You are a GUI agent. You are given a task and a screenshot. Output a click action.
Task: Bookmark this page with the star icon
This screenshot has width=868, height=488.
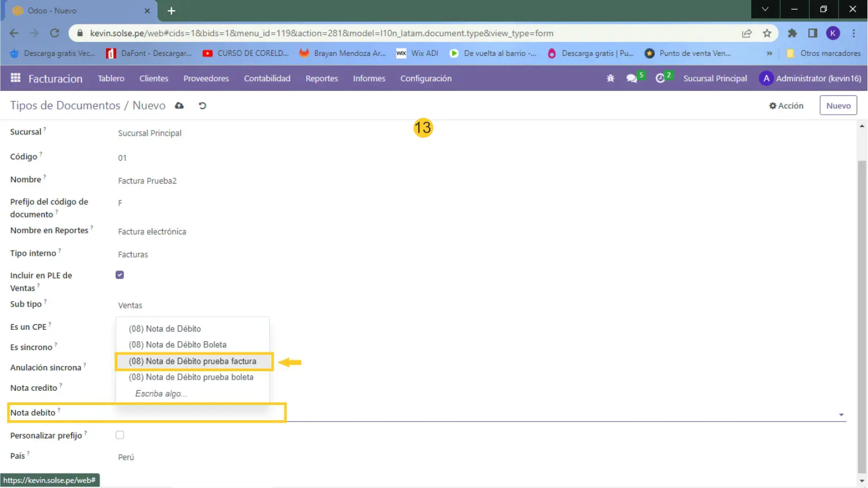(766, 33)
